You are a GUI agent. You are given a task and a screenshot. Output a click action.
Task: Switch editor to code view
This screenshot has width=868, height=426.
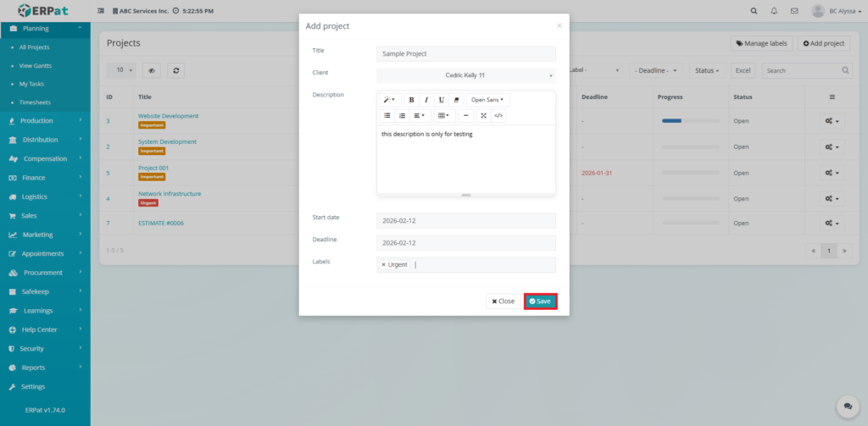498,116
